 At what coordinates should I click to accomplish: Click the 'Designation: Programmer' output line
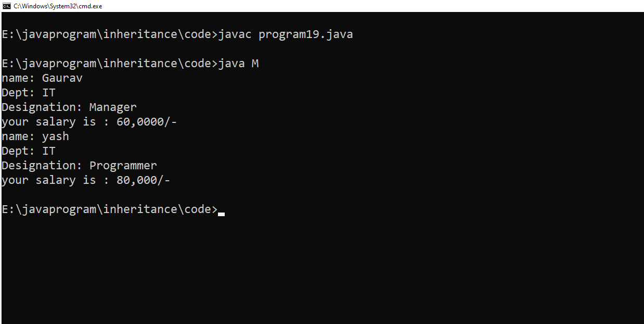pos(79,166)
